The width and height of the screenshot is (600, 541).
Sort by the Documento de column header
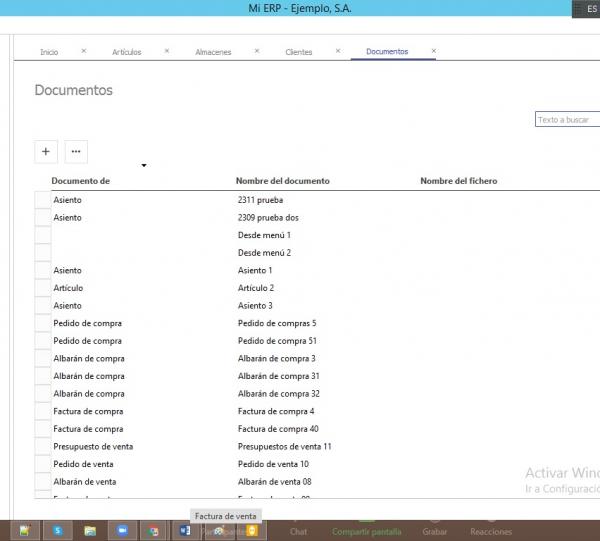click(x=81, y=181)
